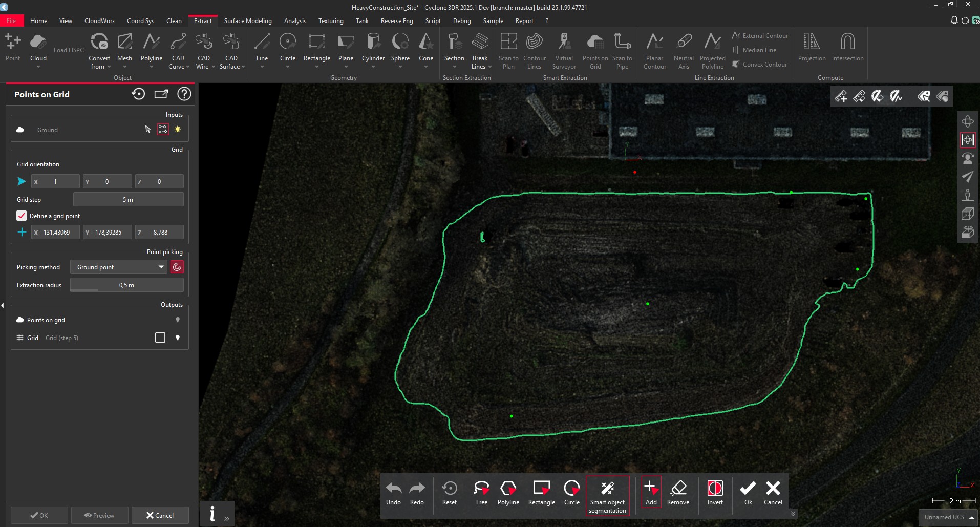Open the Unnamed UCS selector
The width and height of the screenshot is (980, 527).
tap(947, 517)
